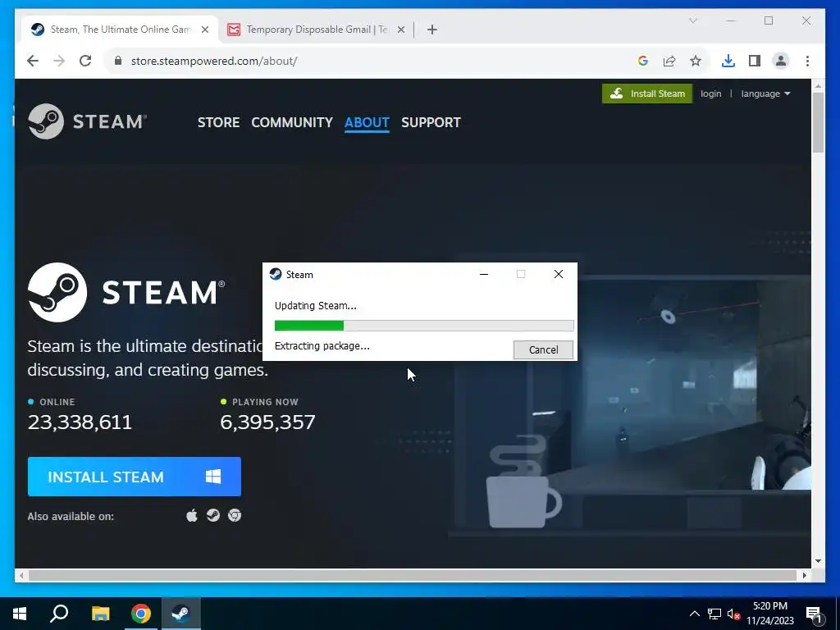The height and width of the screenshot is (630, 840).
Task: Click the Updating Steam progress bar
Action: click(424, 326)
